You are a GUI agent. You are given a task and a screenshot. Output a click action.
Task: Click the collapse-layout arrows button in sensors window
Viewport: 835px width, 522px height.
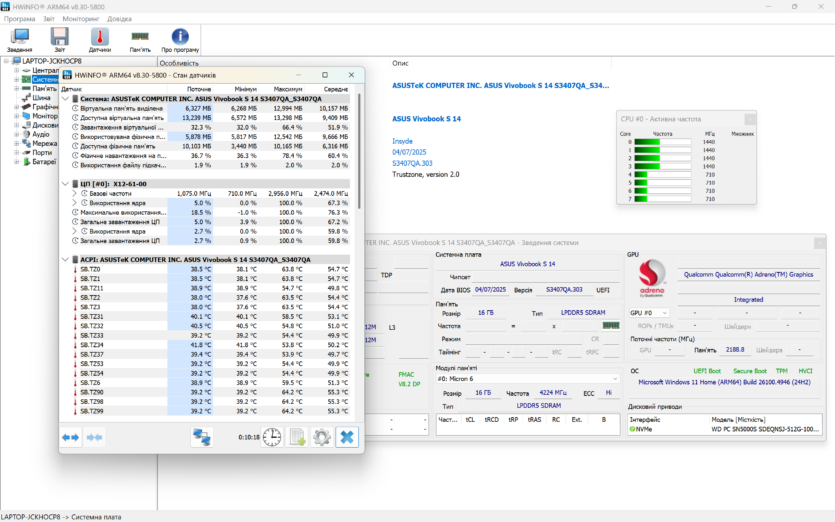point(94,437)
